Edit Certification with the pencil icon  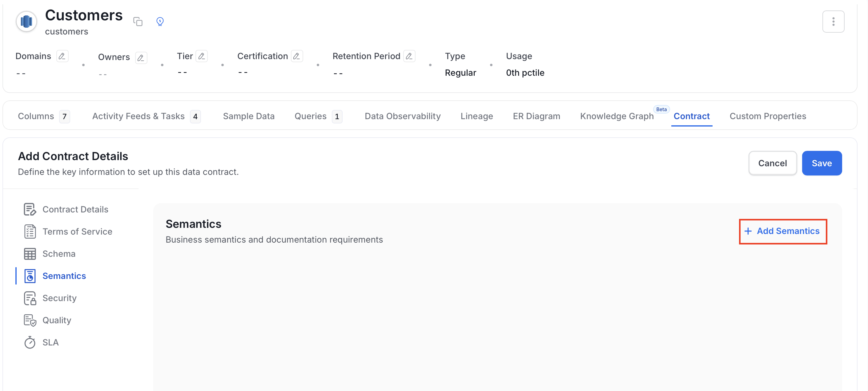coord(296,56)
